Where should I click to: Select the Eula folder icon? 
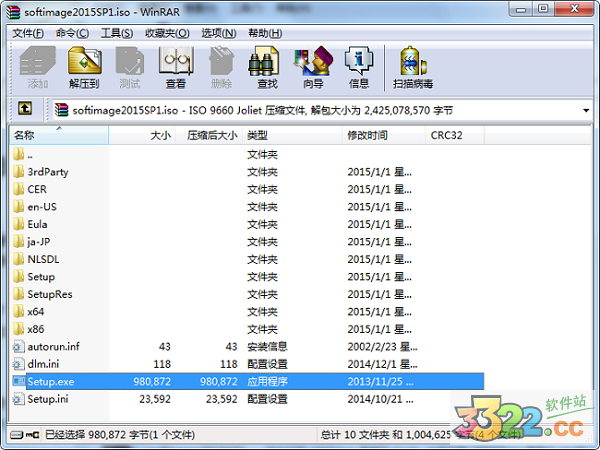18,224
